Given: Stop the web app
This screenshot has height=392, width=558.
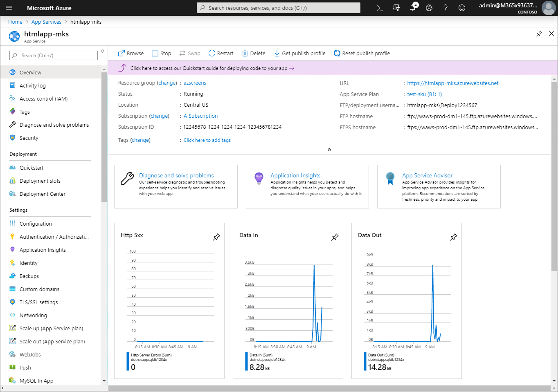Looking at the screenshot, I should pos(162,53).
